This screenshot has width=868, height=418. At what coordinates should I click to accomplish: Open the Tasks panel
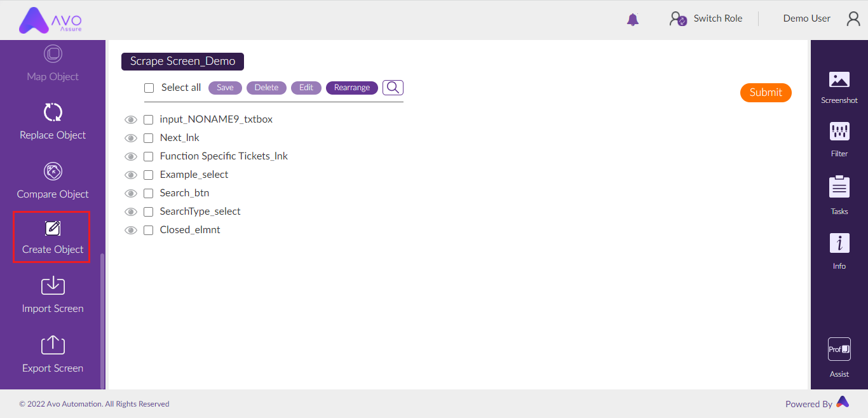click(x=839, y=196)
